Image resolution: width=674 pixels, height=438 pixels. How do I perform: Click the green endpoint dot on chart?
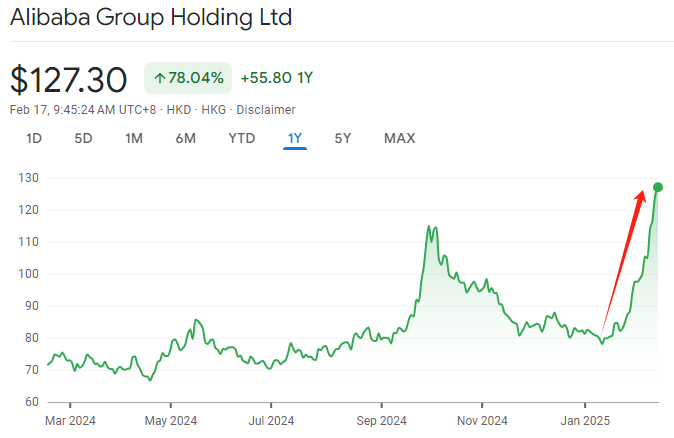(657, 187)
